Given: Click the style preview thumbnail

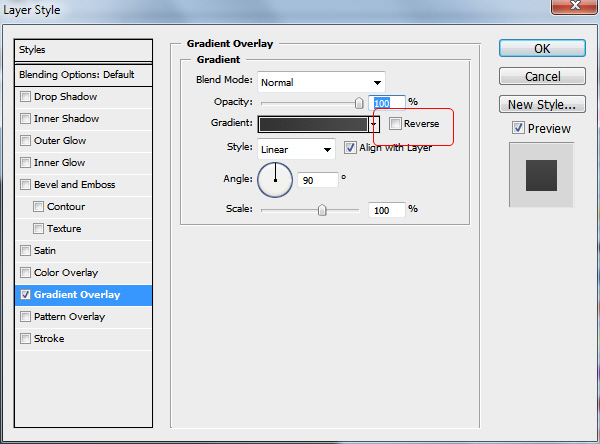Looking at the screenshot, I should click(x=541, y=175).
